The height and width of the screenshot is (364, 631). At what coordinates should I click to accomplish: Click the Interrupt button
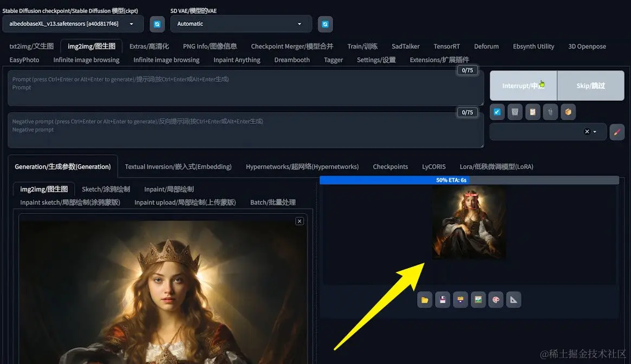click(x=523, y=86)
